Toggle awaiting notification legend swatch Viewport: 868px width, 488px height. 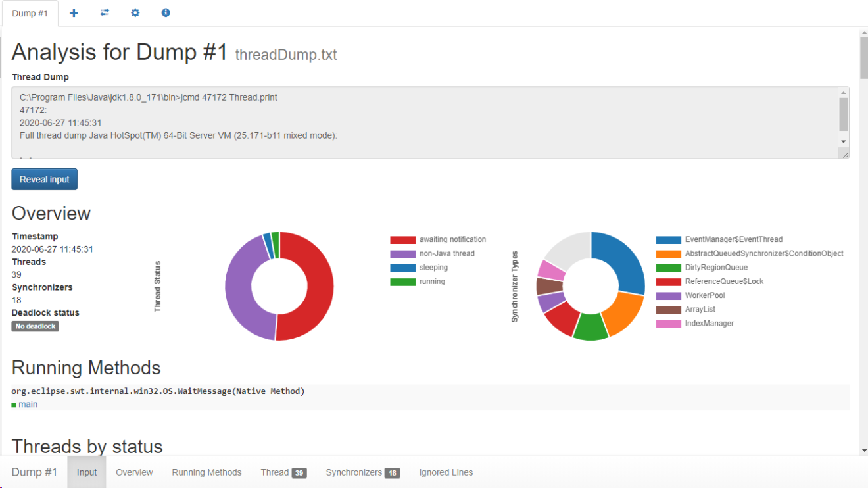402,240
